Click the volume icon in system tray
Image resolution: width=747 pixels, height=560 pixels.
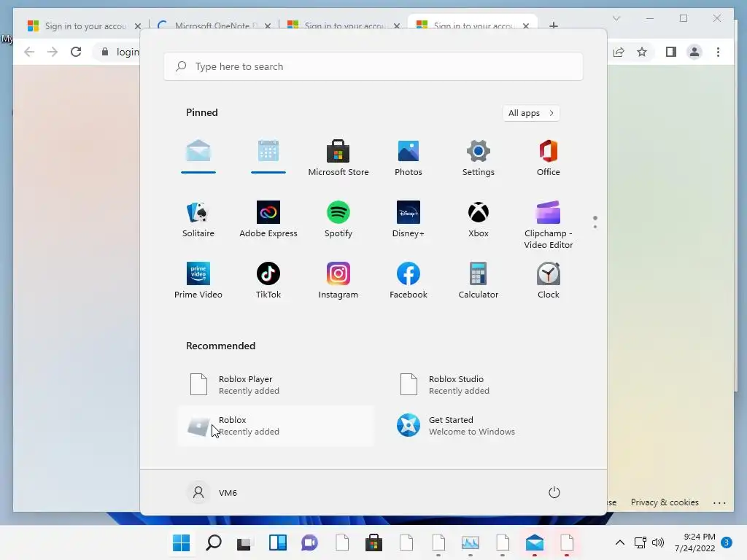[658, 542]
